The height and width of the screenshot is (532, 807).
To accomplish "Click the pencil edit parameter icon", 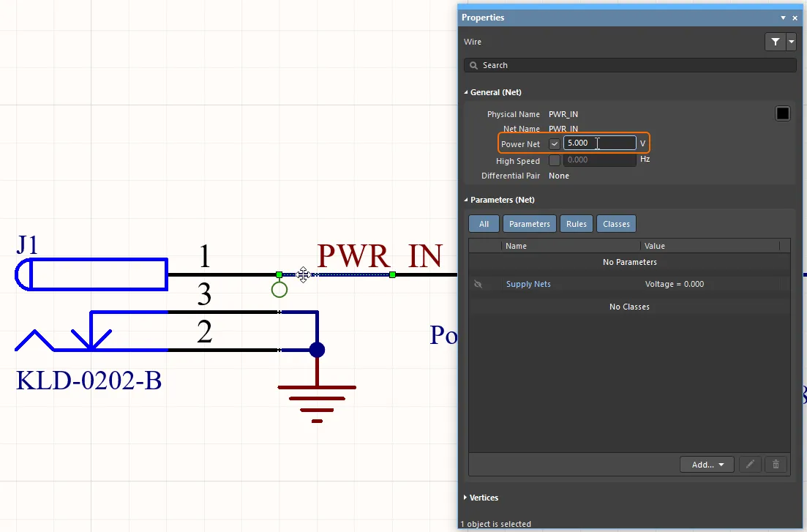I will tap(750, 465).
